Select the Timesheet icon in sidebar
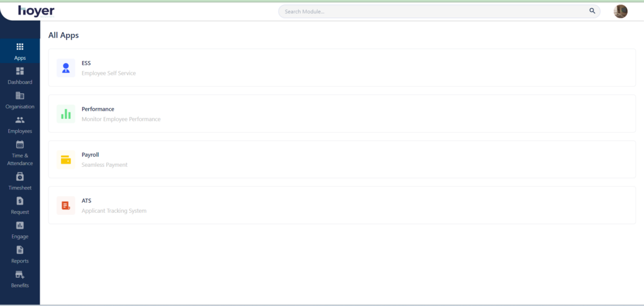This screenshot has width=644, height=306. tap(19, 176)
